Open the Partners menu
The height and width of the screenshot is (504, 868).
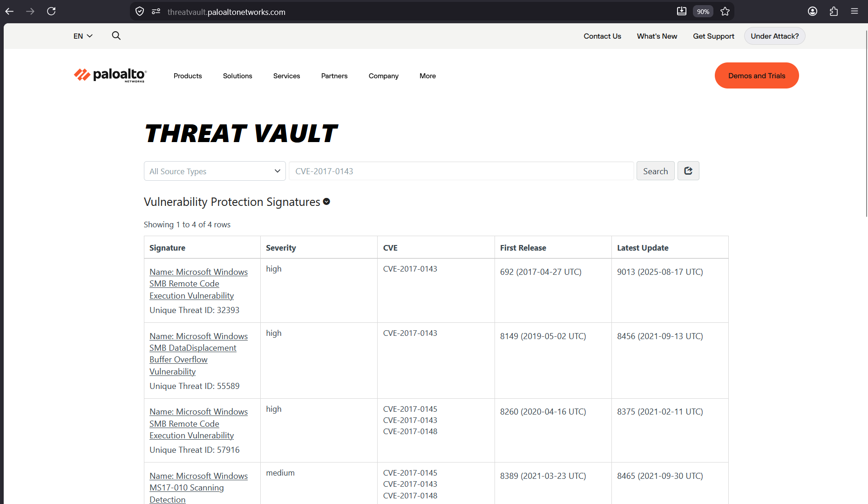(x=334, y=76)
